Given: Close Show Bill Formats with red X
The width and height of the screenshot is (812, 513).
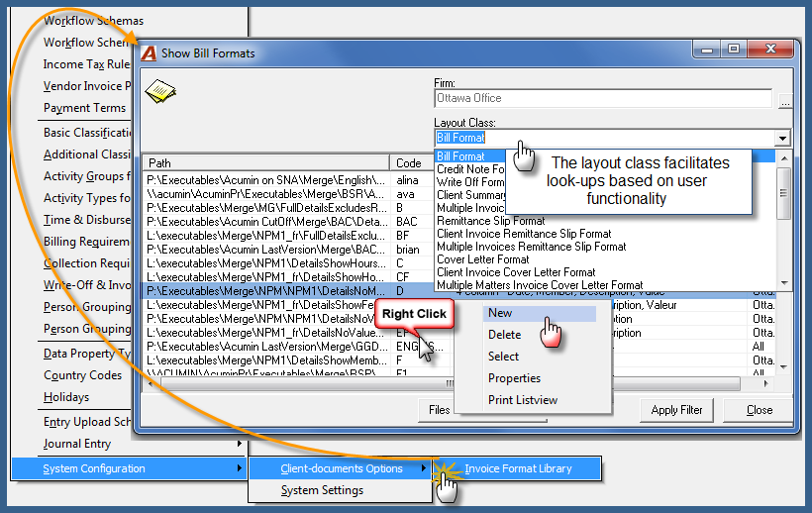Looking at the screenshot, I should point(770,50).
